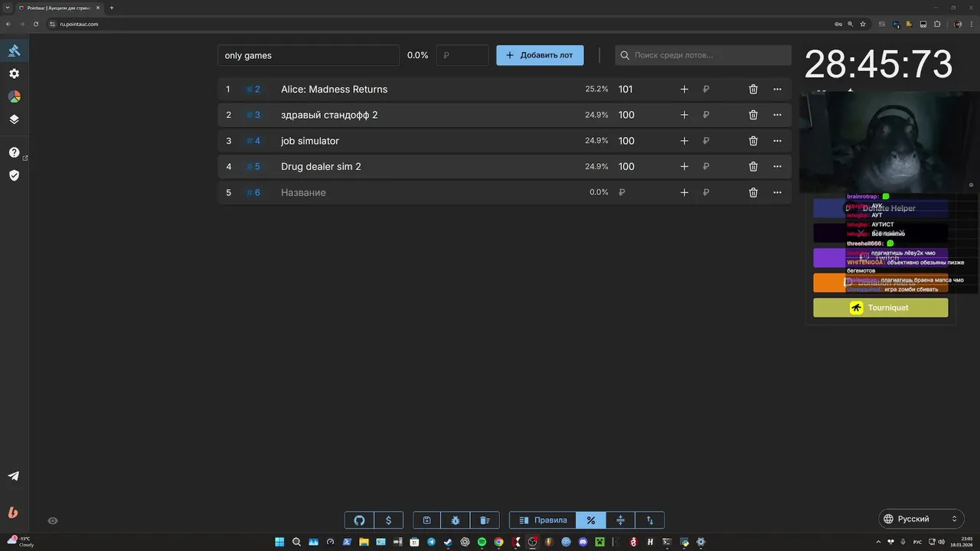Click the save lots icon in bottom toolbar
Image resolution: width=980 pixels, height=551 pixels.
427,520
